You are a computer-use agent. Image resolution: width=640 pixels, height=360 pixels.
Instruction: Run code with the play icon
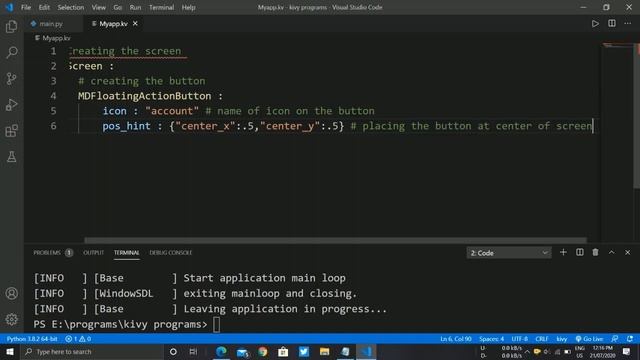[595, 24]
